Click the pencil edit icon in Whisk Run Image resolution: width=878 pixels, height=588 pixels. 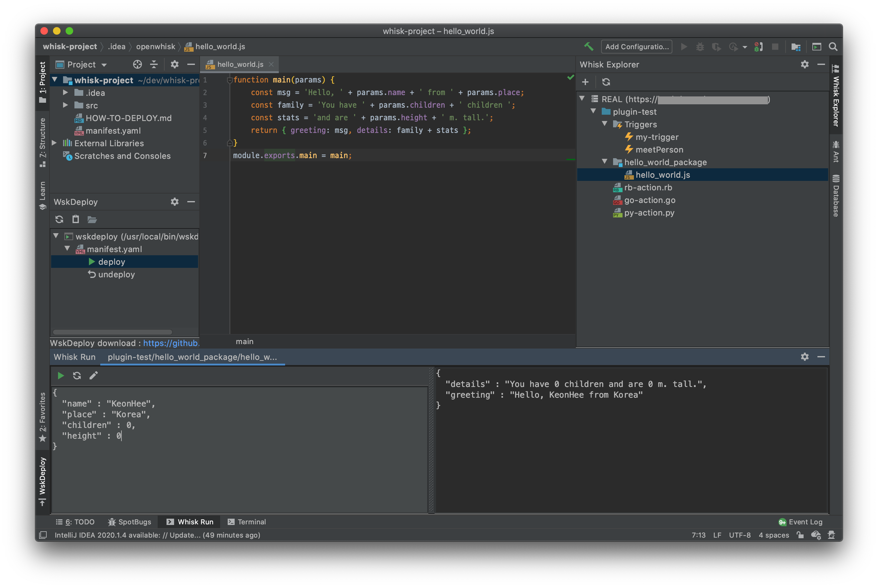click(x=94, y=375)
